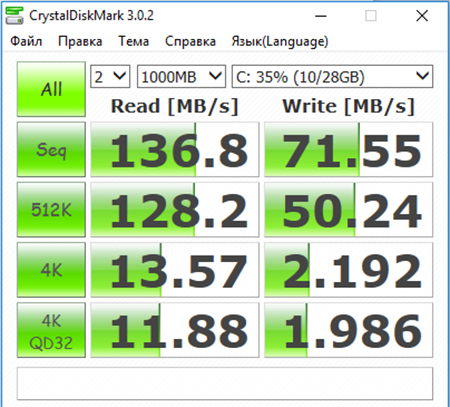Expand the test count dropdown showing 2
This screenshot has width=450, height=407.
pos(110,77)
